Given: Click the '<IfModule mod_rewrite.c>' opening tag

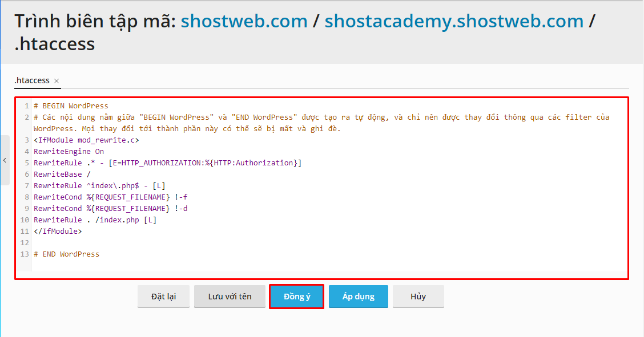Looking at the screenshot, I should tap(86, 140).
